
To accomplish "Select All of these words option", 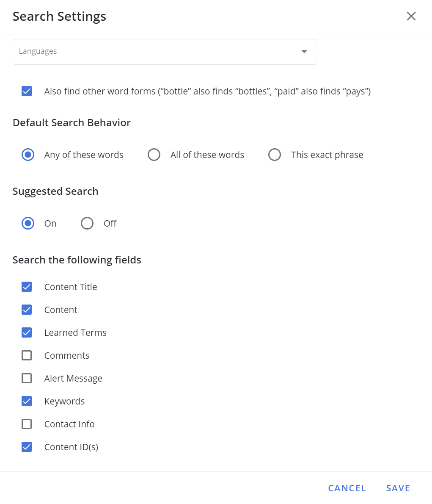I will [154, 155].
